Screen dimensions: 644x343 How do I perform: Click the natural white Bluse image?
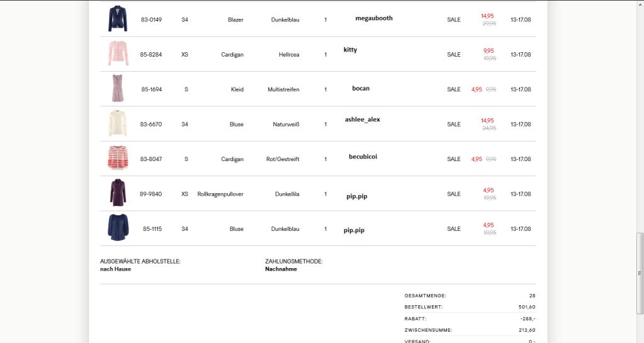point(117,123)
